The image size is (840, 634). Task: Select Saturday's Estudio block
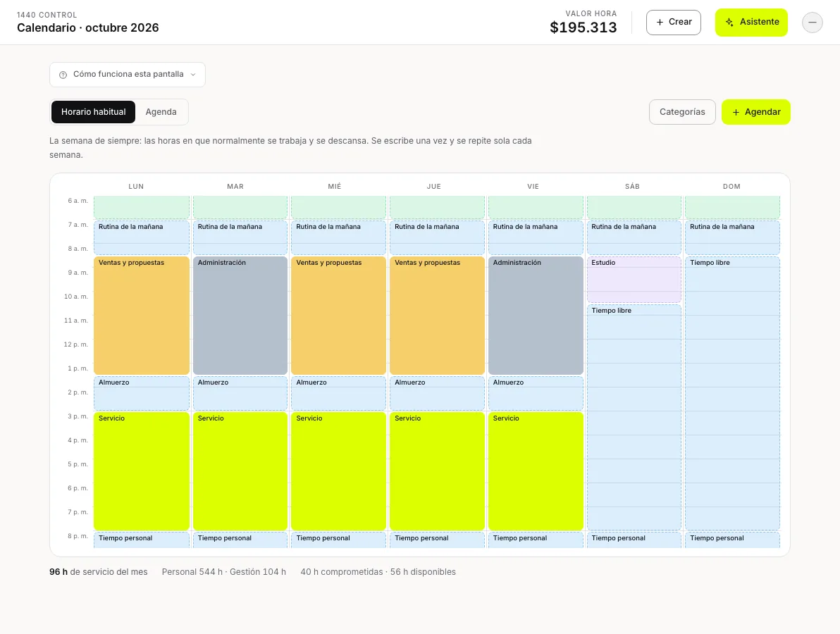634,280
